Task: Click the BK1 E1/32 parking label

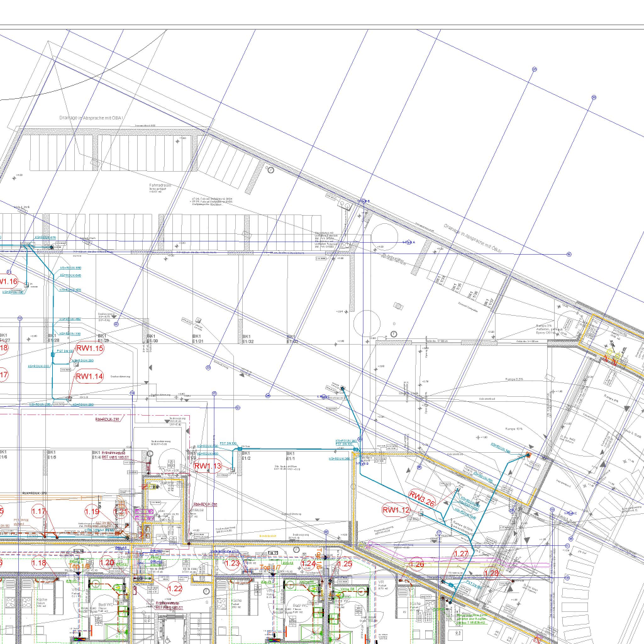Action: pos(248,339)
